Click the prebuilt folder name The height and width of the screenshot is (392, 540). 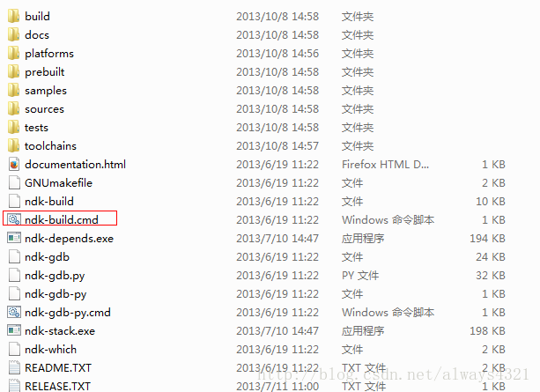45,72
